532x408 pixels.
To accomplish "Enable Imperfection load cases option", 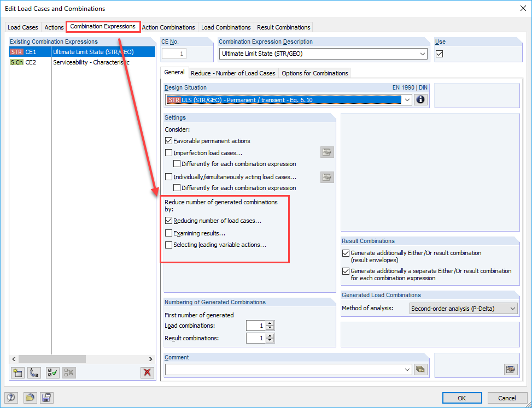I will pos(168,153).
